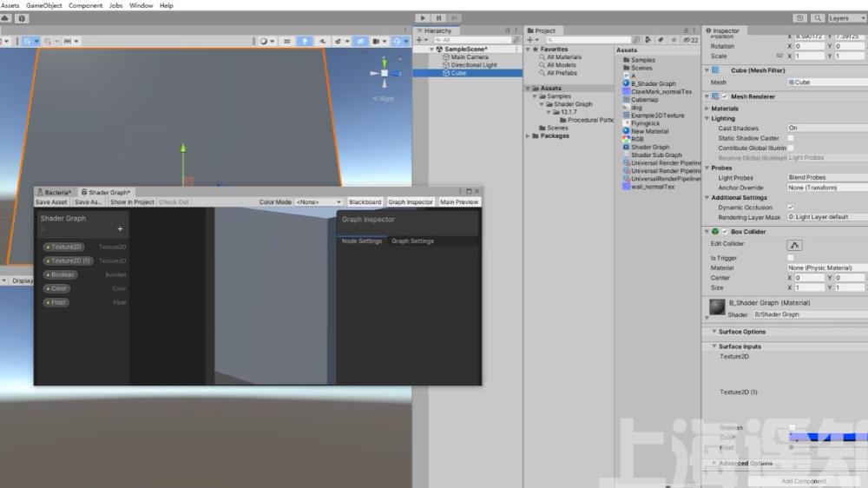This screenshot has height=488, width=868.
Task: Open the cloud services icon
Action: [x=5, y=18]
